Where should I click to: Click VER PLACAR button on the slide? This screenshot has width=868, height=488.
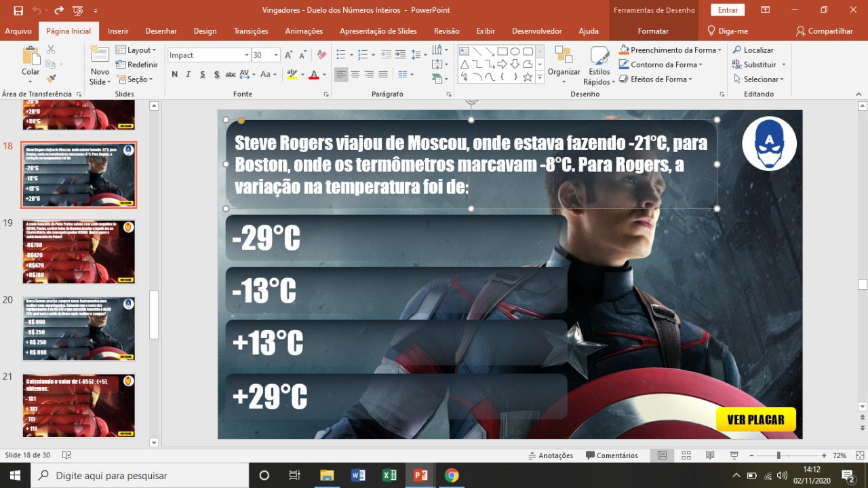(755, 419)
